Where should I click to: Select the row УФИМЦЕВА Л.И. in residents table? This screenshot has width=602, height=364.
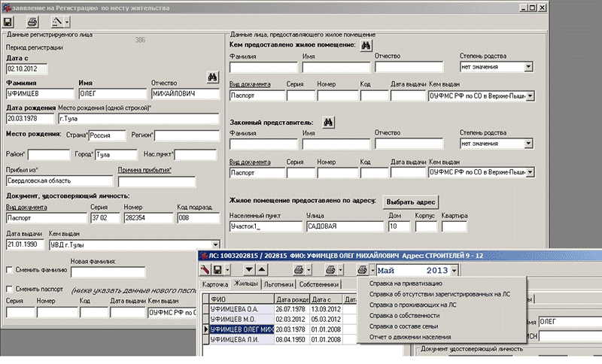[242, 339]
